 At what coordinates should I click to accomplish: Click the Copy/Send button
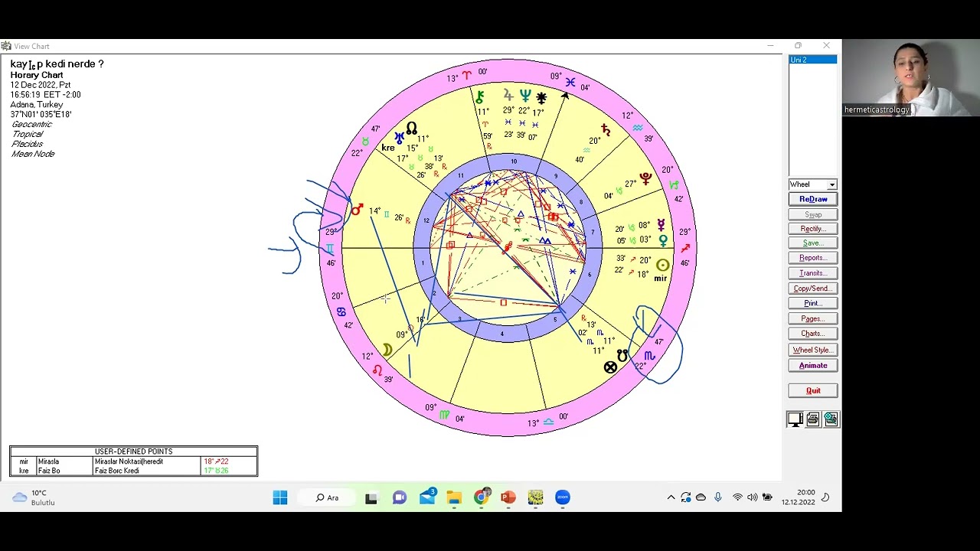[x=812, y=289]
